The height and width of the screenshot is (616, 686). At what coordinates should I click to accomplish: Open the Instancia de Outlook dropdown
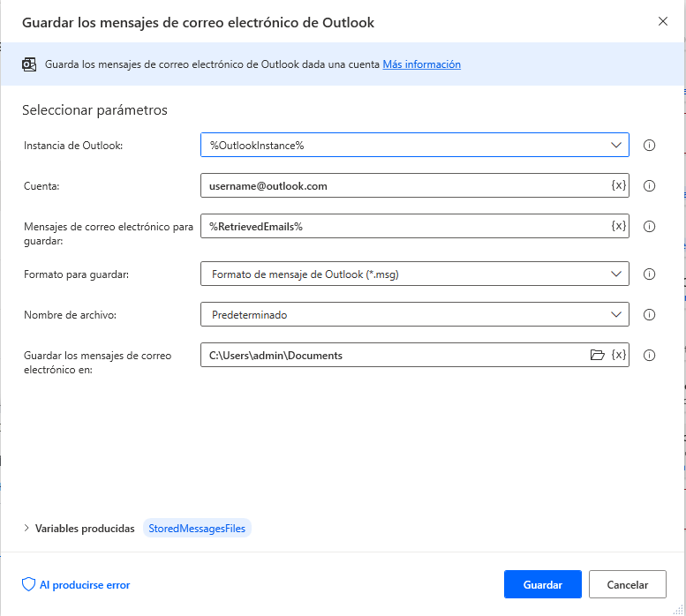pyautogui.click(x=415, y=145)
